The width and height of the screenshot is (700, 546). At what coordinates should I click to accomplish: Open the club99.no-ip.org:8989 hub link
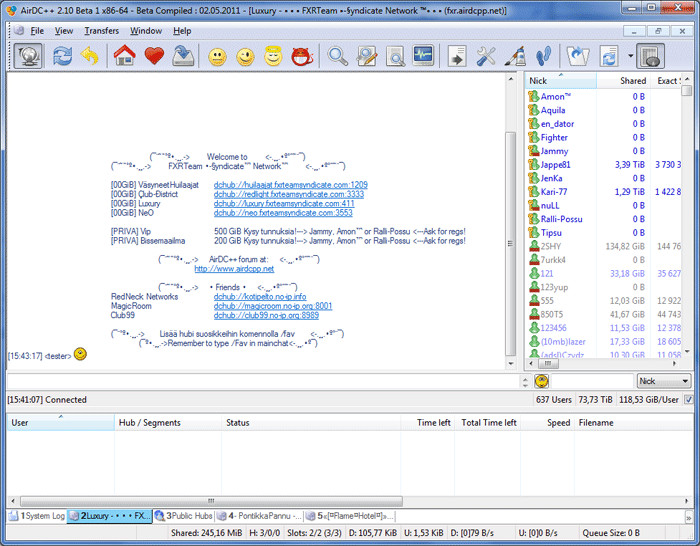point(266,315)
